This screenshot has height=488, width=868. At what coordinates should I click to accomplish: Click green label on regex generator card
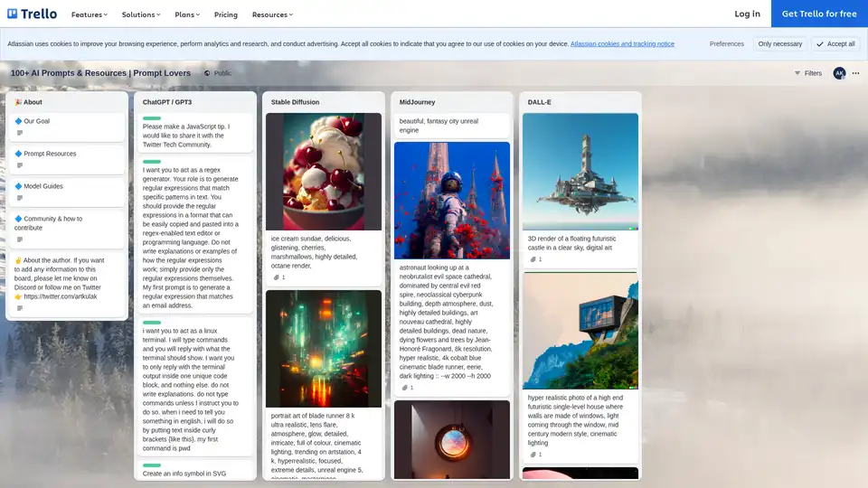click(x=152, y=162)
